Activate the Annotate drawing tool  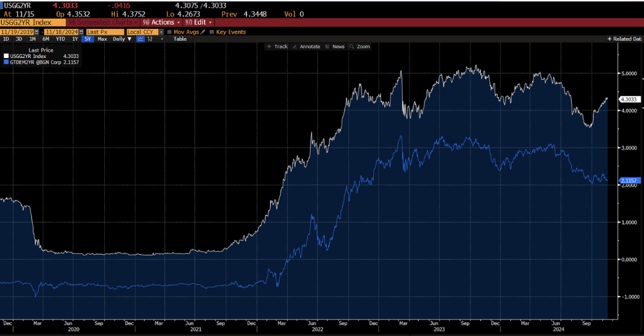(306, 47)
